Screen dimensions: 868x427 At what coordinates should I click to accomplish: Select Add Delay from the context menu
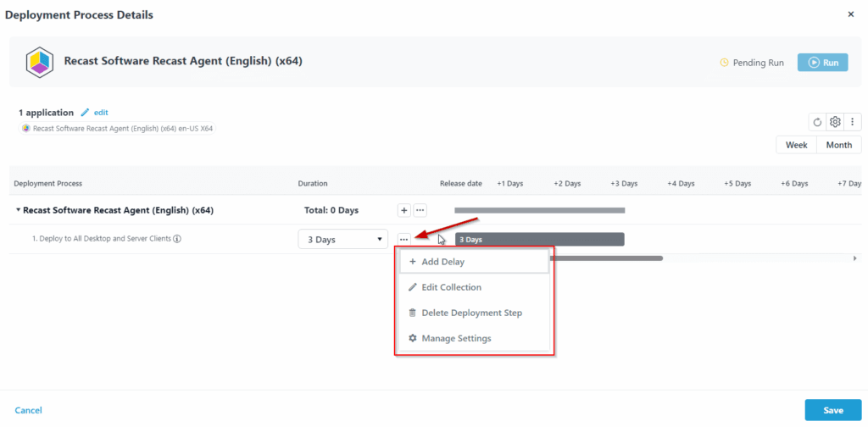coord(474,262)
